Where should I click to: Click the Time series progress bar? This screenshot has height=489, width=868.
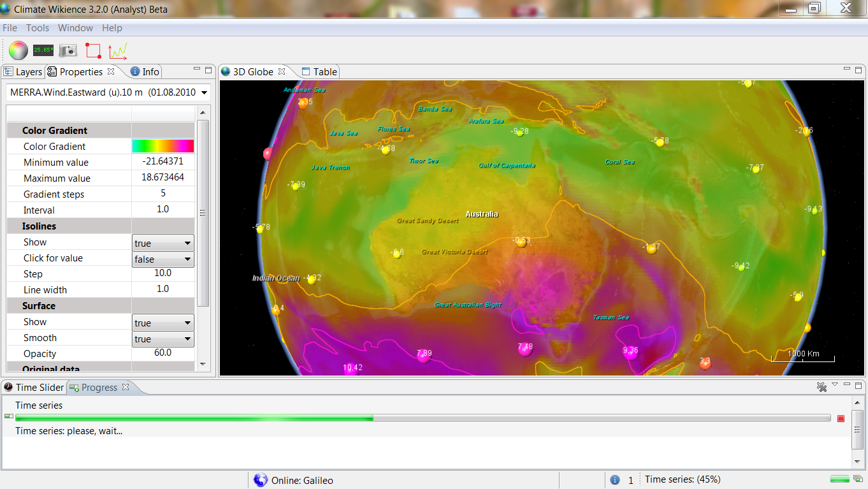423,418
